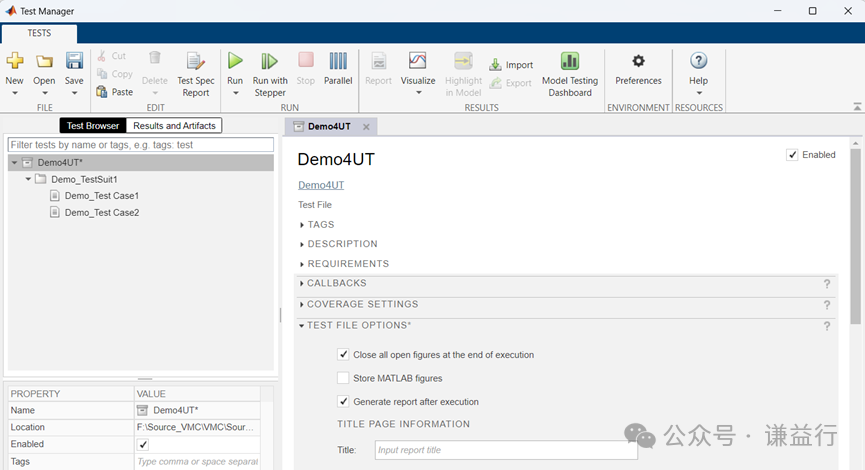The height and width of the screenshot is (470, 865).
Task: Click the New test file icon
Action: click(15, 61)
